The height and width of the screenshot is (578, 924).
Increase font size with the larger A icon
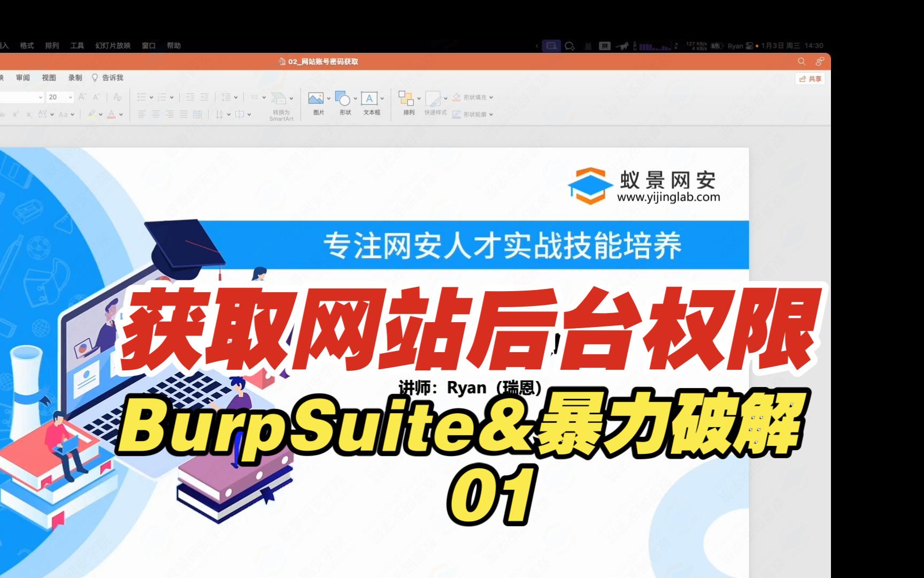(82, 97)
